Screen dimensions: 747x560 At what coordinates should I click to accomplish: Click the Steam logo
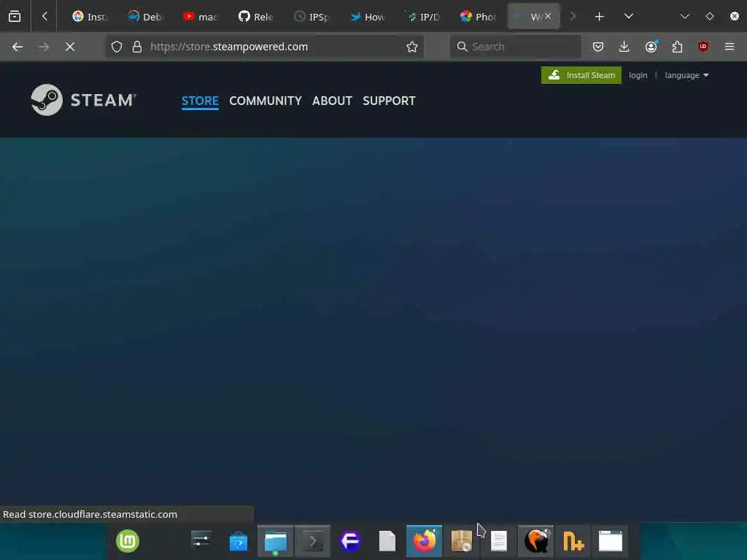pyautogui.click(x=83, y=100)
